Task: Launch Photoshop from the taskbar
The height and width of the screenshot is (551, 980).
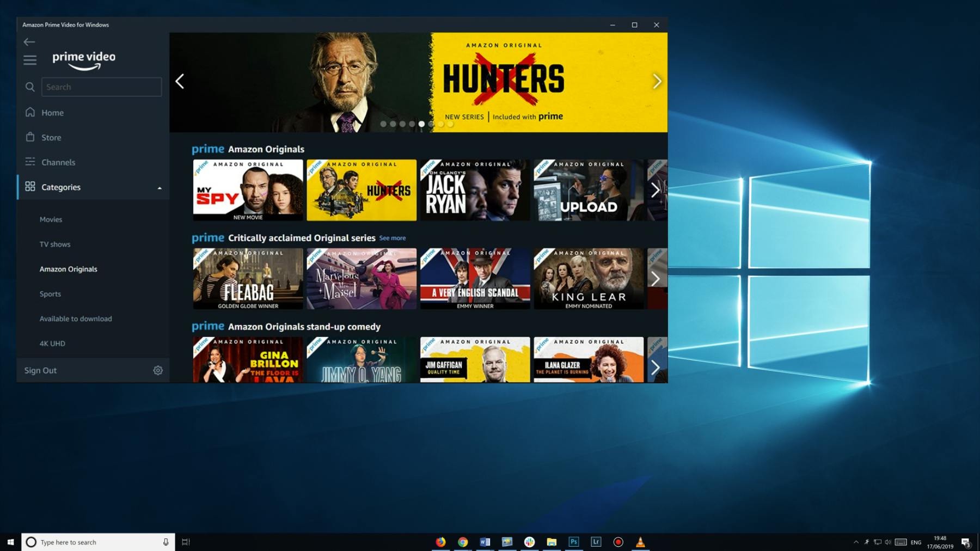Action: coord(573,542)
